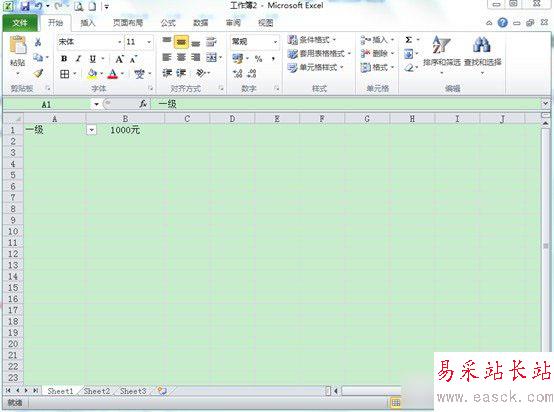Click text orientation icon
Screen dimensions: 554x412
pyautogui.click(x=201, y=73)
